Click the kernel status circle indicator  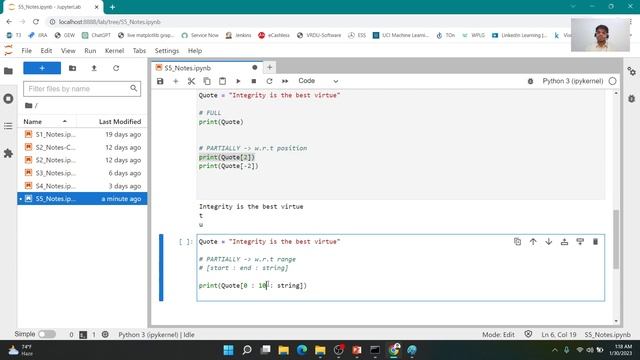pos(612,81)
